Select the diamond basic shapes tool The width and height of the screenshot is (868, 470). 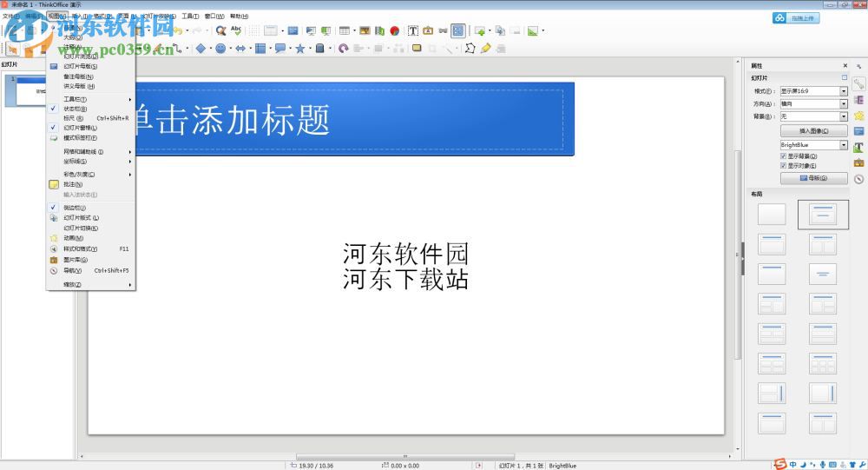point(201,49)
